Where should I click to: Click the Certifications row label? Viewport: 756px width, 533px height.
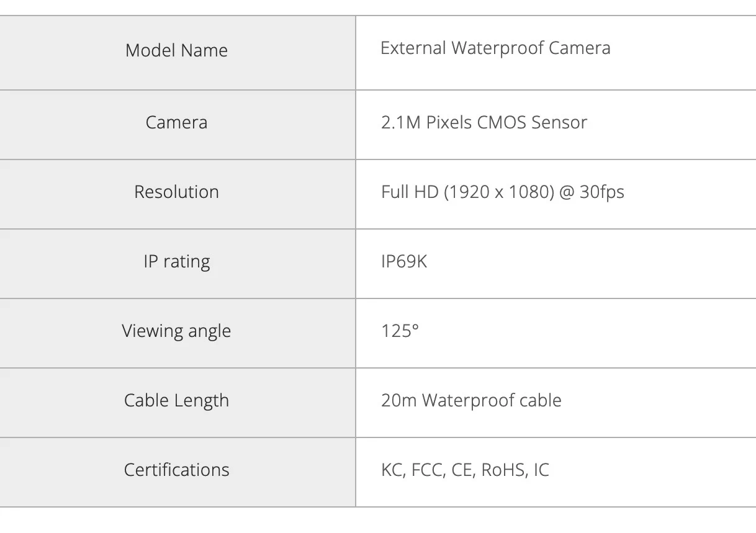click(x=177, y=470)
